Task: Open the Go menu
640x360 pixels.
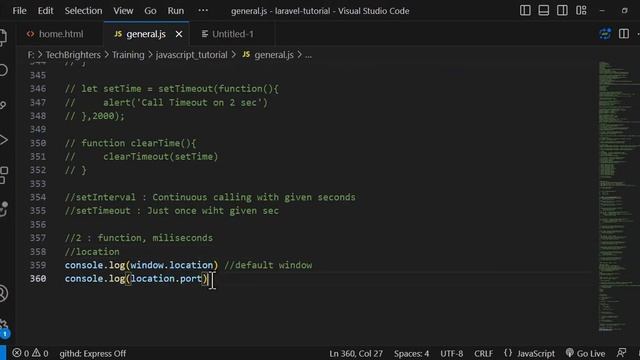Action: coord(150,11)
